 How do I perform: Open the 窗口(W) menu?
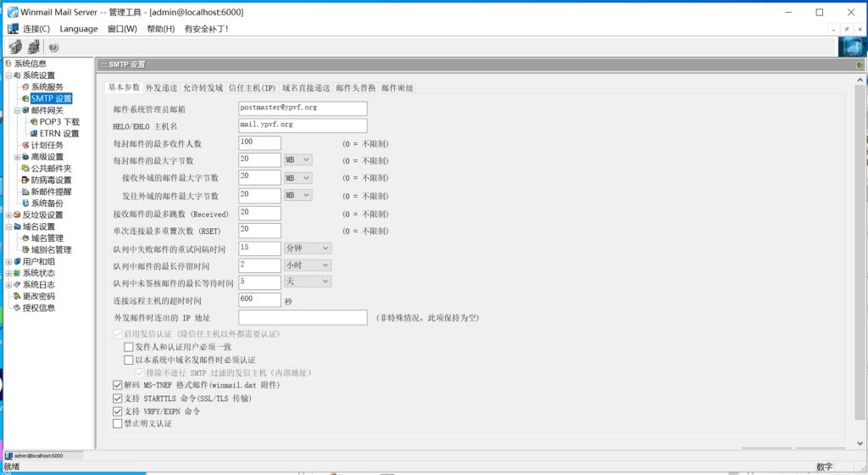(122, 29)
